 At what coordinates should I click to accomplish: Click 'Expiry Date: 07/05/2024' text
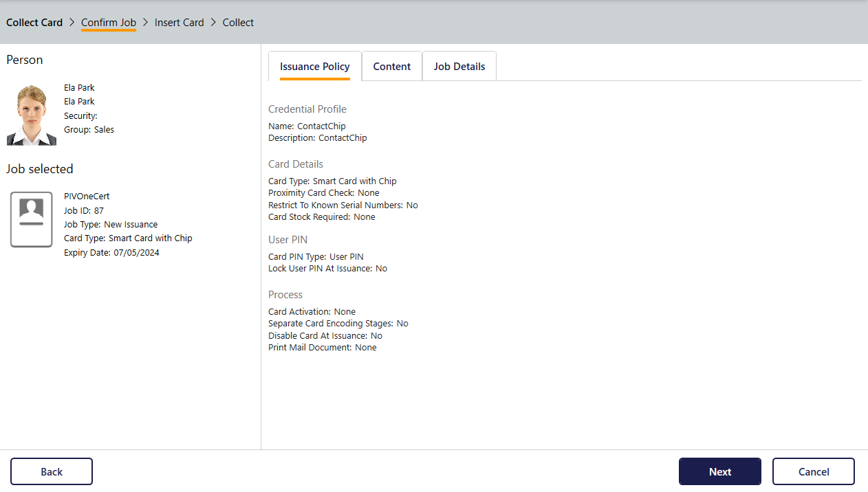pyautogui.click(x=111, y=252)
